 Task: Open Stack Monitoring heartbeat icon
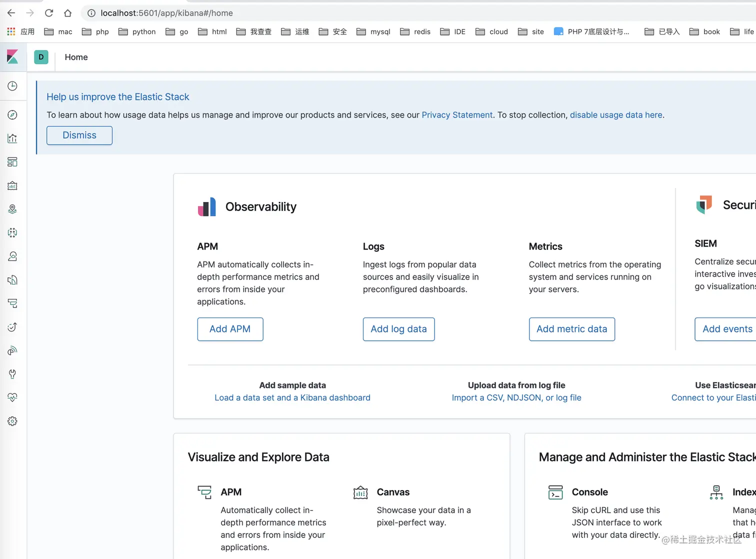12,397
